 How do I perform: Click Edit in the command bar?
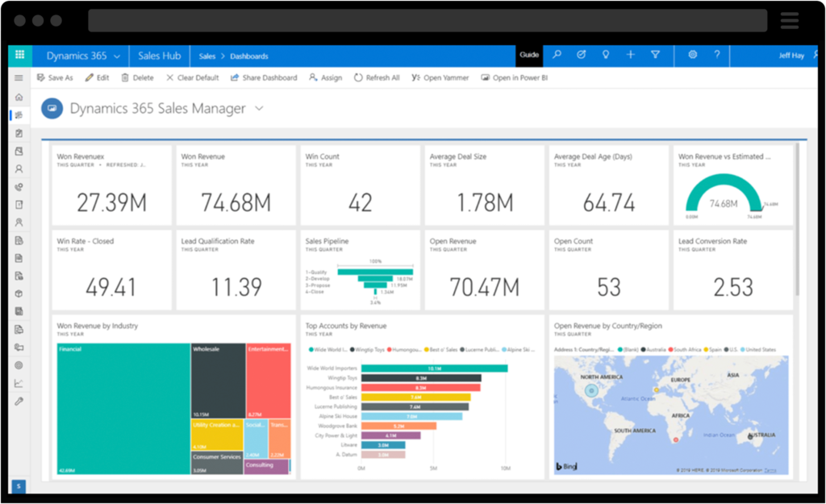[x=97, y=77]
